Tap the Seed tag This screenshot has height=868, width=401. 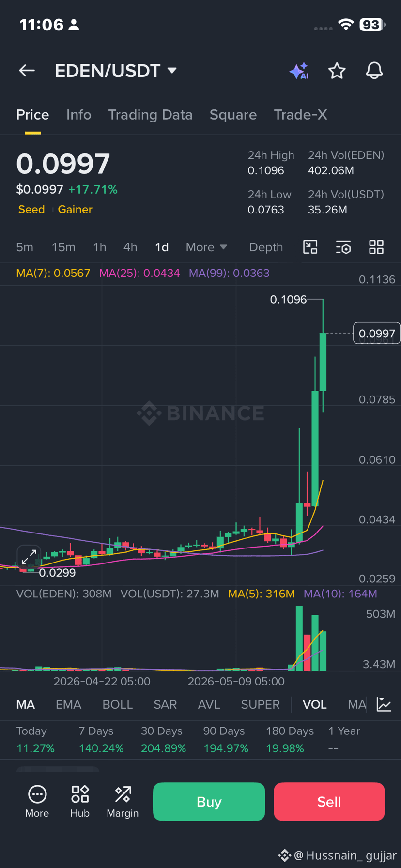(31, 210)
